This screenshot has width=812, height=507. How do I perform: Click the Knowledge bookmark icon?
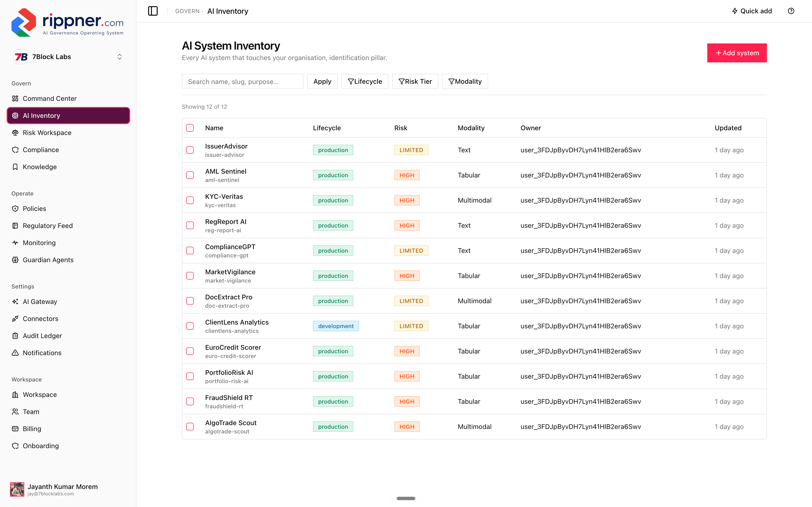[15, 167]
